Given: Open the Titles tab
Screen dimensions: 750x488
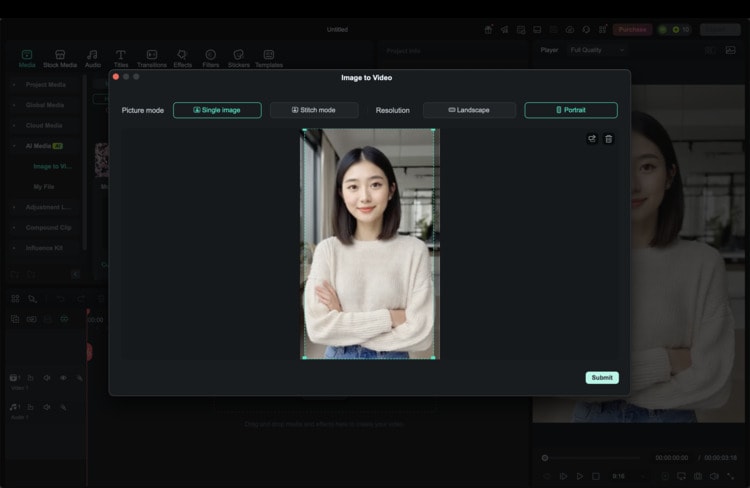Looking at the screenshot, I should tap(121, 58).
